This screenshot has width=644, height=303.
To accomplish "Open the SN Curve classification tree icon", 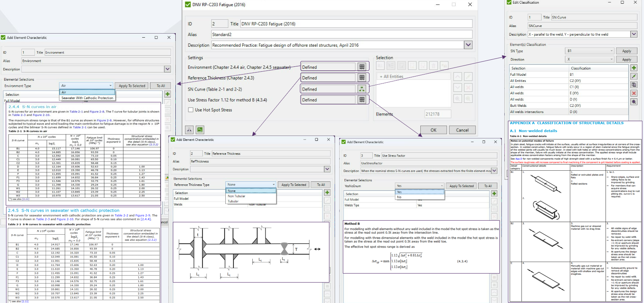I will point(362,88).
